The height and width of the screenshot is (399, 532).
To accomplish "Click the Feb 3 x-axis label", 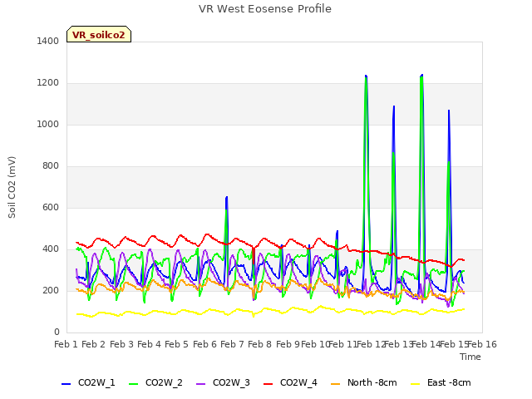I will point(121,344).
